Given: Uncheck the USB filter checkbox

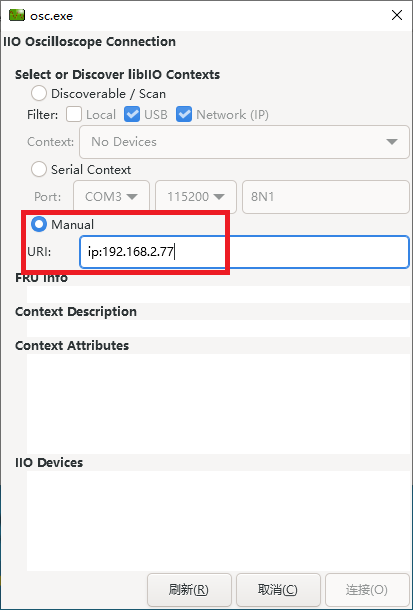Looking at the screenshot, I should 132,115.
